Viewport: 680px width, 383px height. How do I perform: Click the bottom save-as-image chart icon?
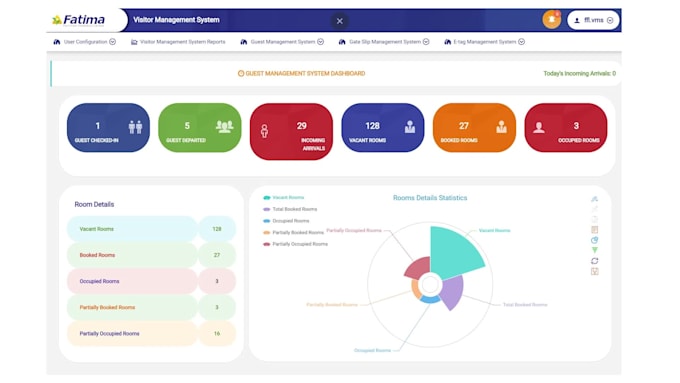595,272
